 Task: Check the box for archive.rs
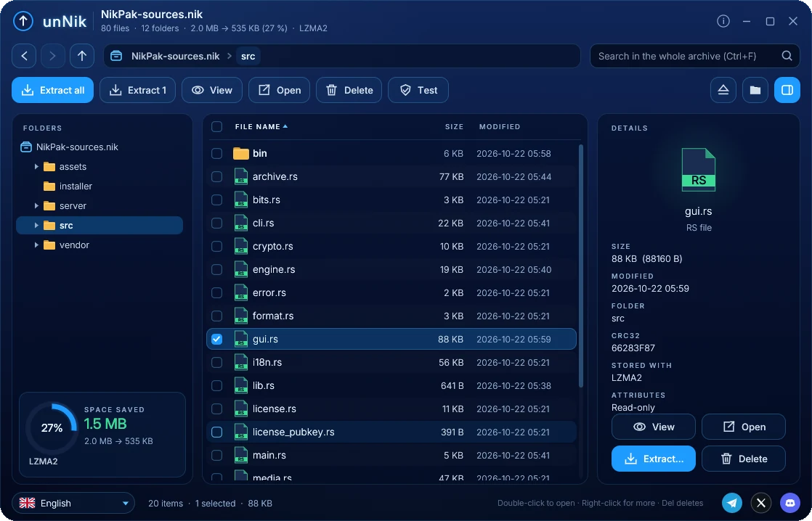[x=216, y=176]
